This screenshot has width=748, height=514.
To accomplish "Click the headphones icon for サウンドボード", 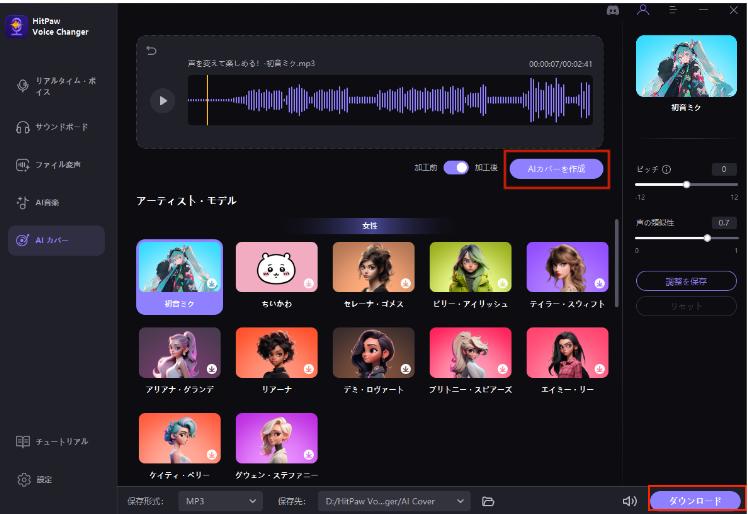I will point(22,127).
